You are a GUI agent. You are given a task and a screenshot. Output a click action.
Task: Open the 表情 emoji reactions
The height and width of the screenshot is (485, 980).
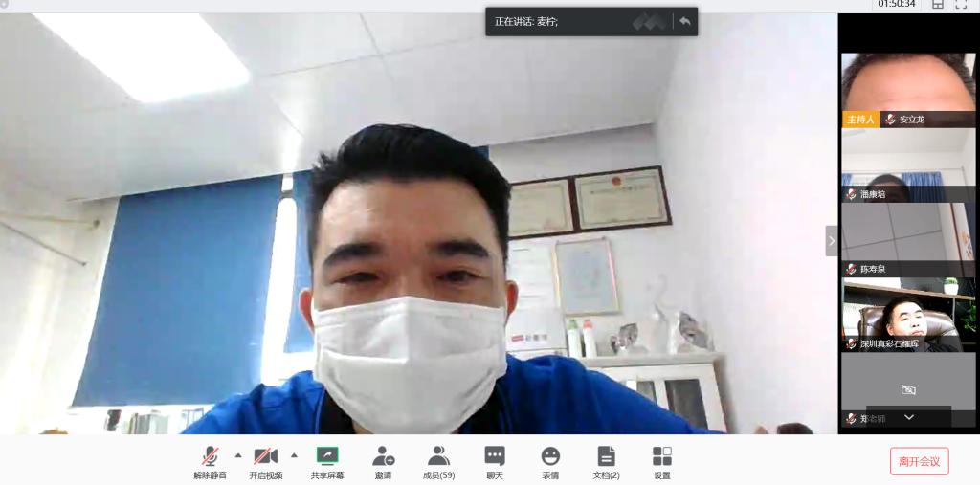click(550, 457)
